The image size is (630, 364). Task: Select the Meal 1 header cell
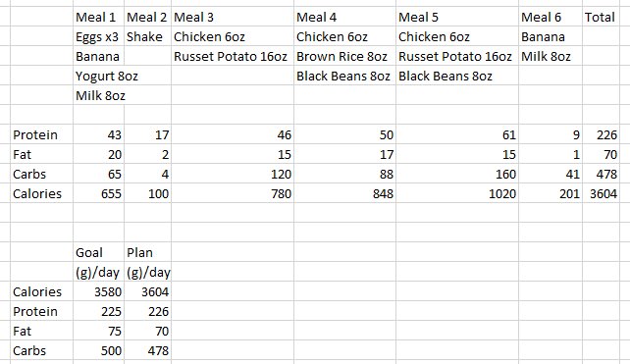click(x=98, y=17)
